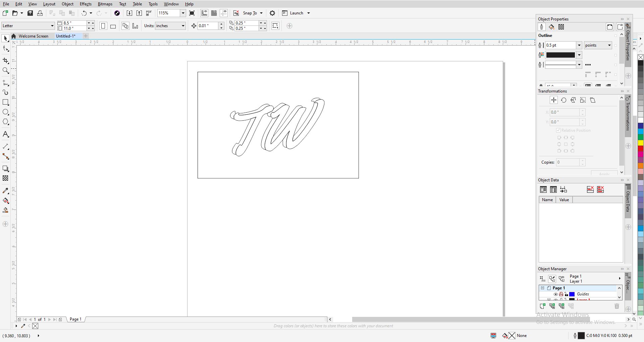Toggle Show rulers button in toolbar
This screenshot has height=342, width=644.
pos(204,13)
